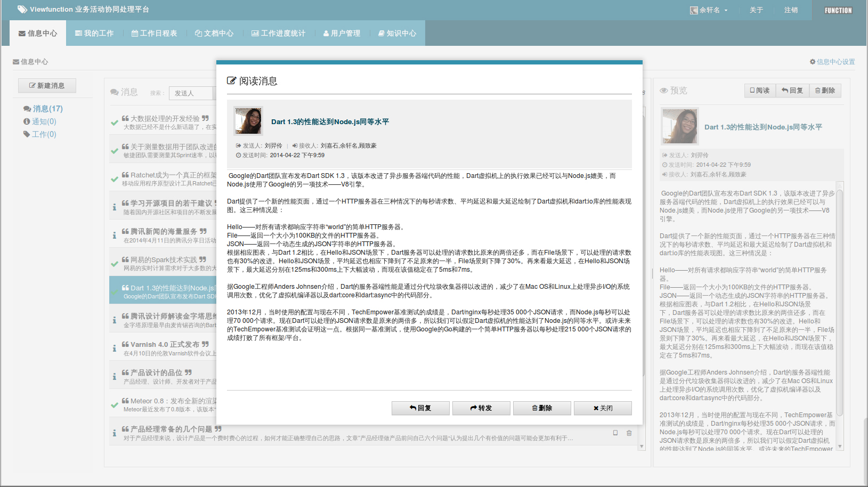Click info icon of 腾讯新闻 message
868x487 pixels.
pyautogui.click(x=115, y=236)
